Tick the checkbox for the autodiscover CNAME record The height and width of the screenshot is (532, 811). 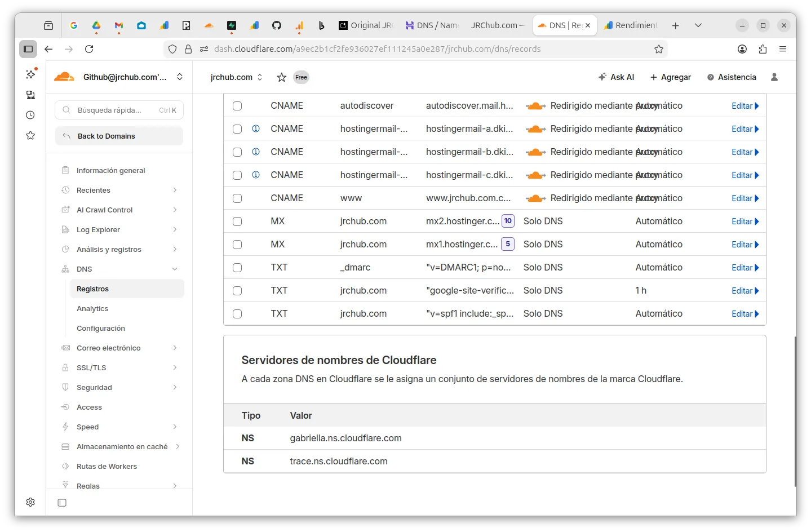[x=237, y=106]
